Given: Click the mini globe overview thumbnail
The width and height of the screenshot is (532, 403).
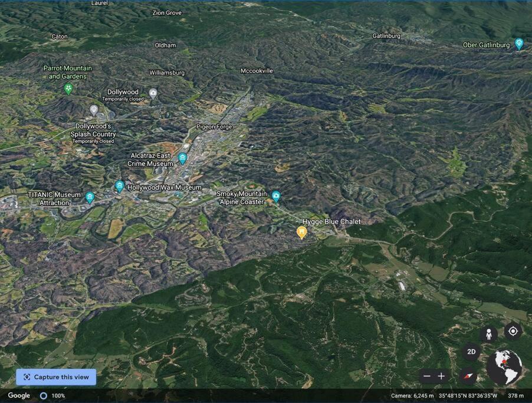Looking at the screenshot, I should [x=504, y=368].
